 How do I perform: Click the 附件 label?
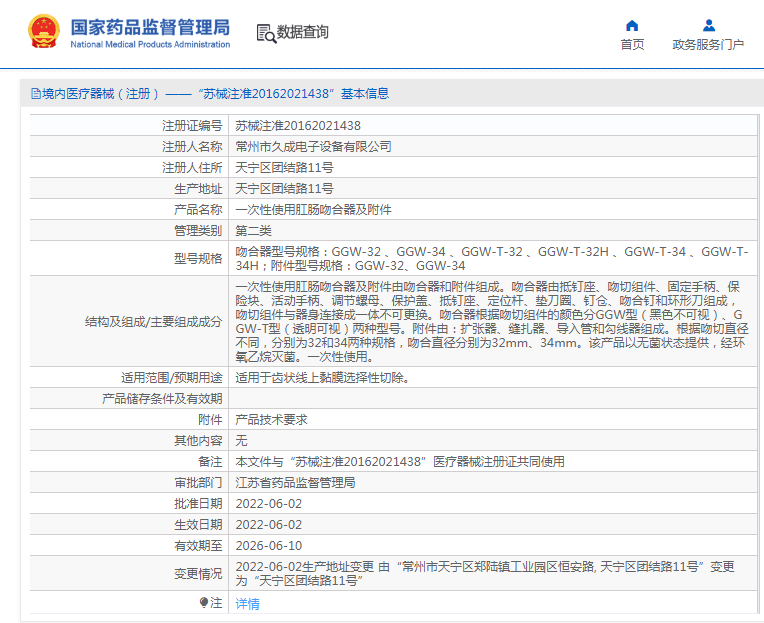[210, 419]
